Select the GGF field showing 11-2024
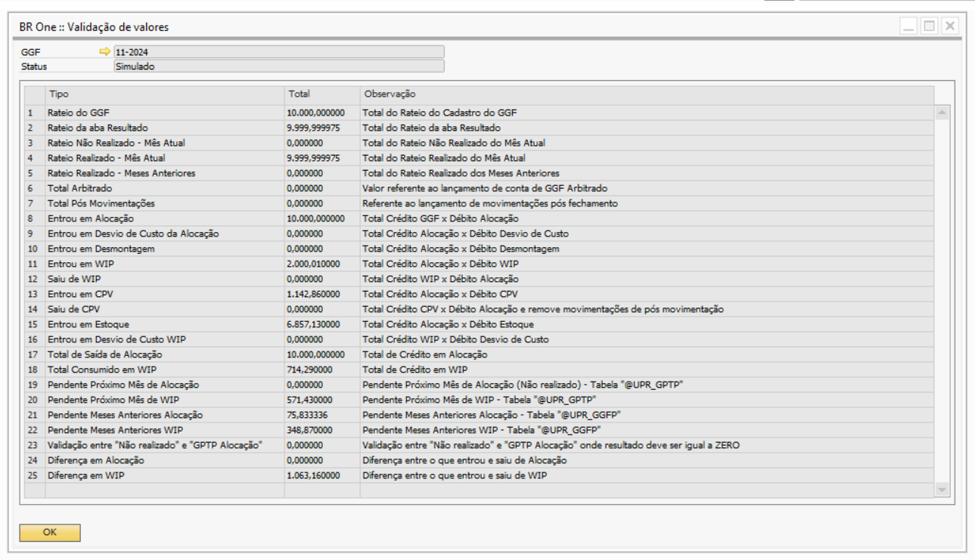This screenshot has height=560, width=975. click(278, 52)
